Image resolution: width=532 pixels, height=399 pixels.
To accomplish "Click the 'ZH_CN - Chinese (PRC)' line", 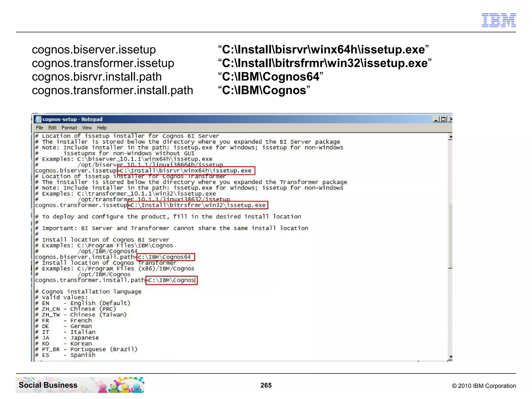I will coord(76,309).
